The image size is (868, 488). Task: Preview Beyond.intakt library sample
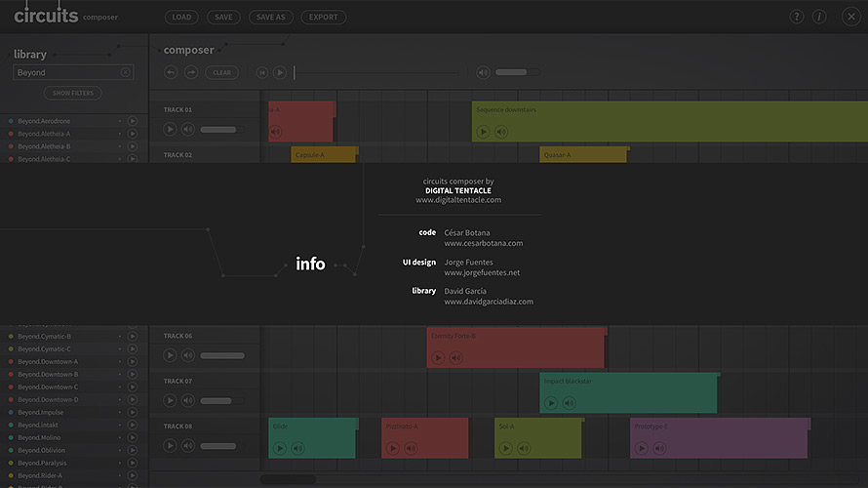133,425
